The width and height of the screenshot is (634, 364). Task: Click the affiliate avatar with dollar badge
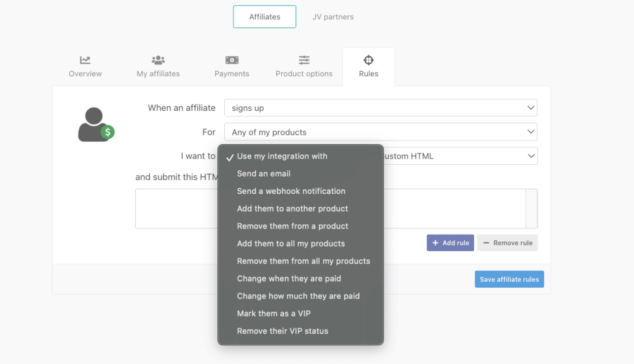[96, 124]
